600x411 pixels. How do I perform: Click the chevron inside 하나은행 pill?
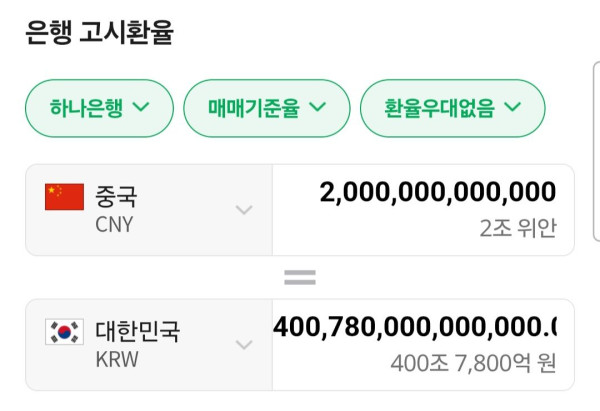pyautogui.click(x=141, y=106)
